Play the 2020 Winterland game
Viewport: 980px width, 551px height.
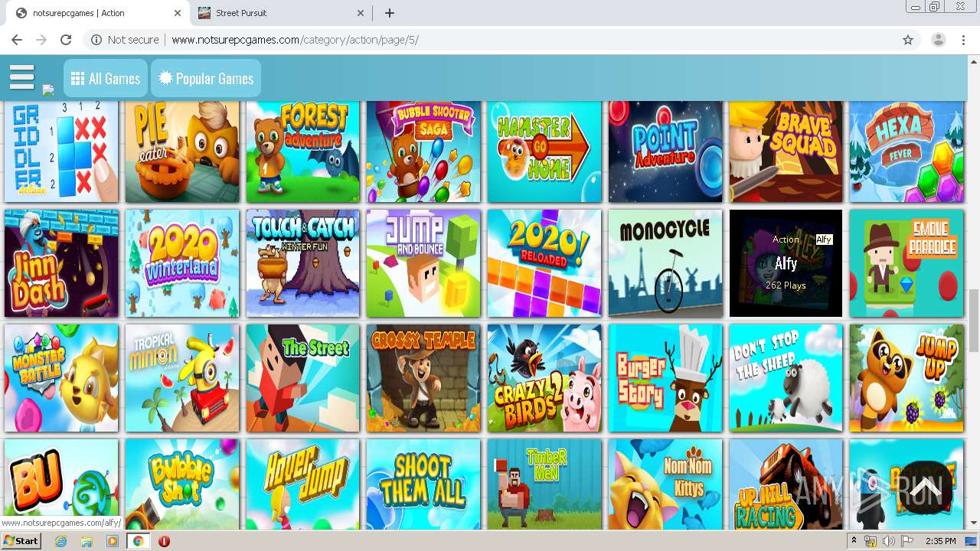182,263
